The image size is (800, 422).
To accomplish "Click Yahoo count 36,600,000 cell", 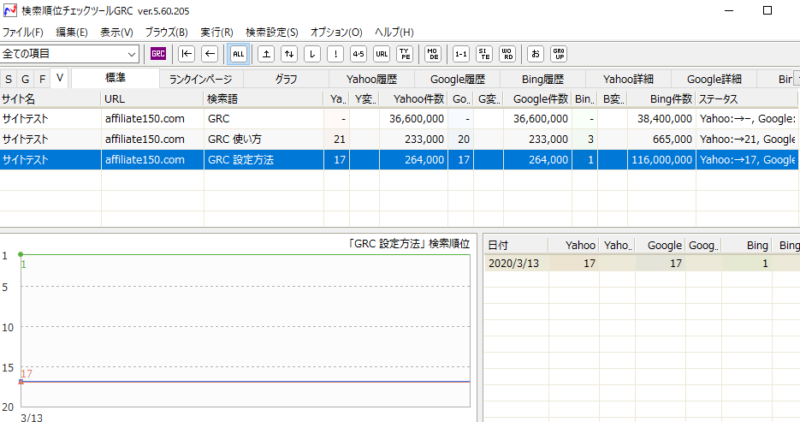I will 413,119.
